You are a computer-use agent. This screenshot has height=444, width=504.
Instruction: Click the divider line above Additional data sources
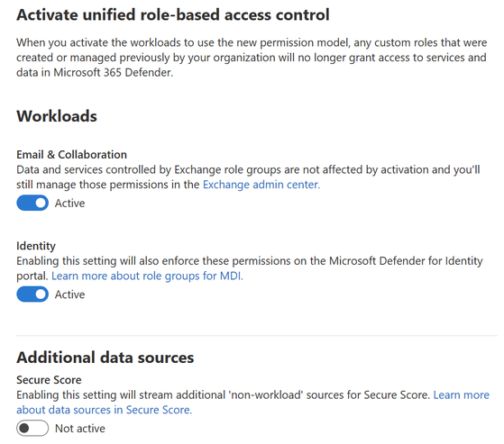tap(257, 336)
